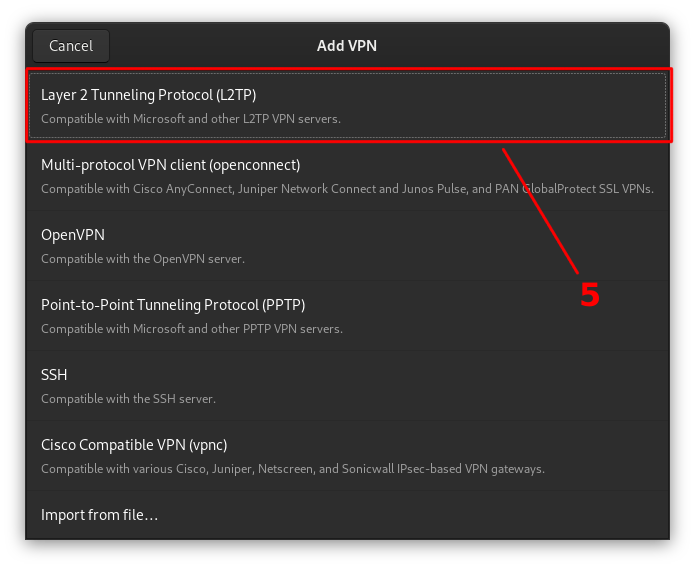Click 'Compatible with the OpenVPN server' text
The width and height of the screenshot is (695, 568).
[143, 259]
